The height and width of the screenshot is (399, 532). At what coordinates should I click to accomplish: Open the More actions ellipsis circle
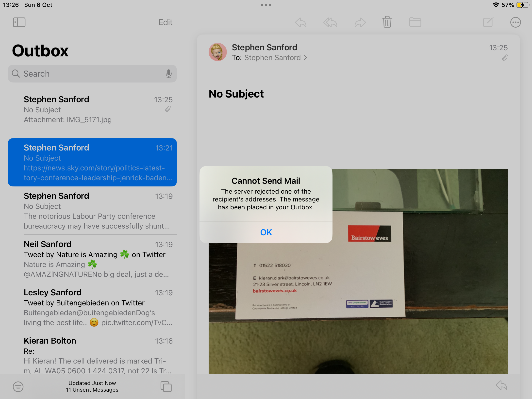(x=515, y=22)
